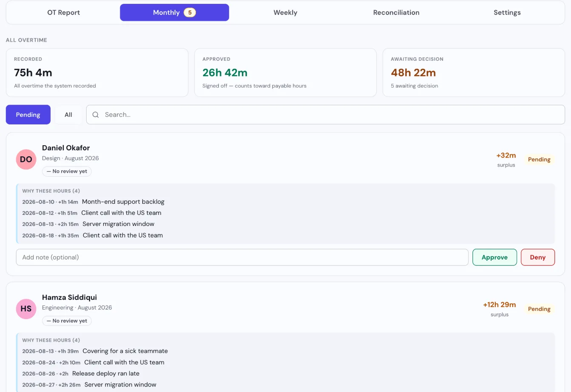Select the Pending filter button

[28, 115]
